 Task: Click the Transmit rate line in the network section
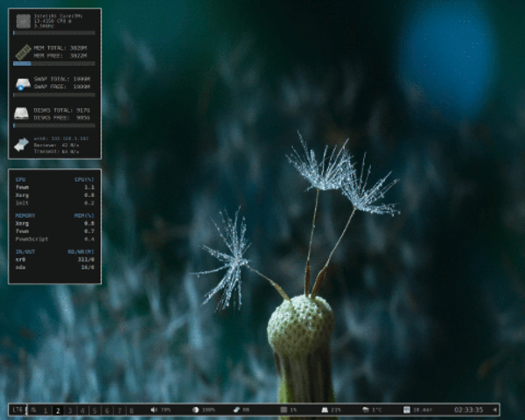pyautogui.click(x=56, y=151)
